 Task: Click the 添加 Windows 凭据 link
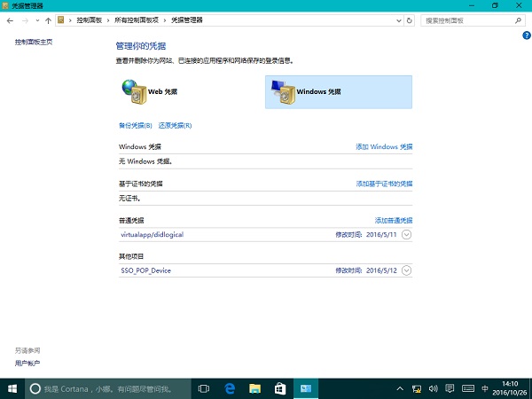(384, 146)
